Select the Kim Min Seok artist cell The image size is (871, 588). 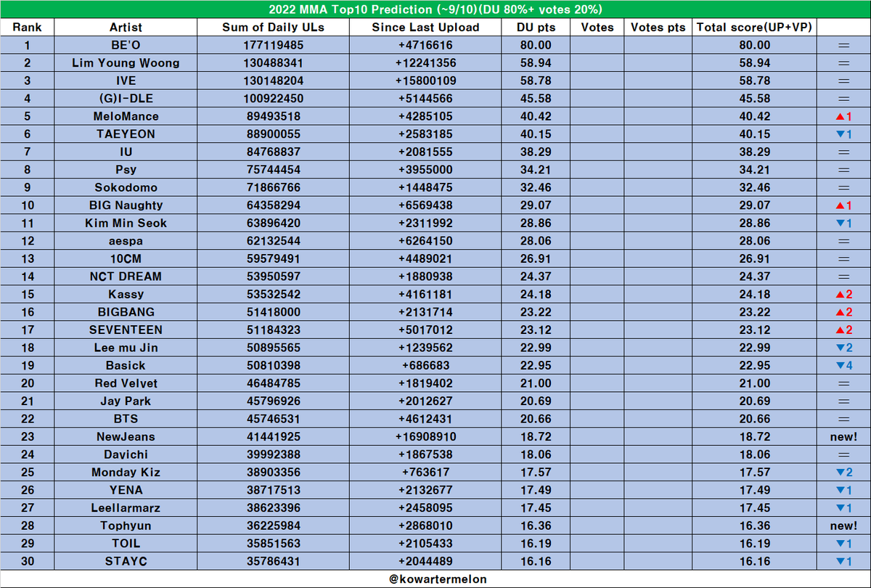click(126, 223)
